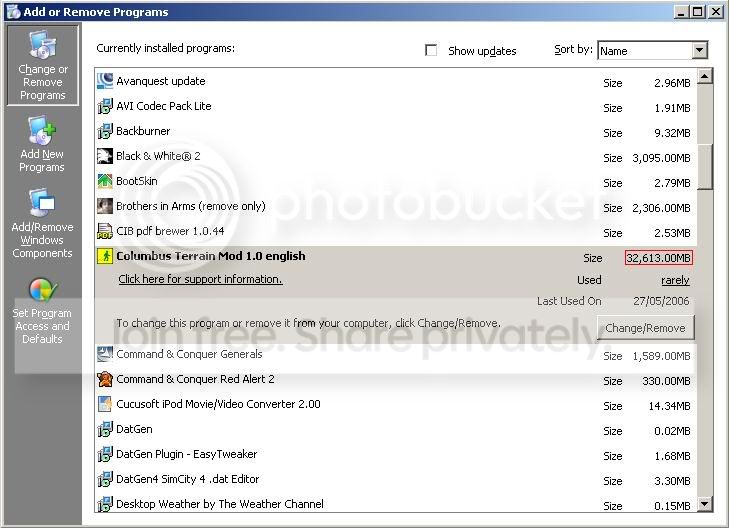Click the 14.34MB size value
The height and width of the screenshot is (528, 729).
point(669,406)
